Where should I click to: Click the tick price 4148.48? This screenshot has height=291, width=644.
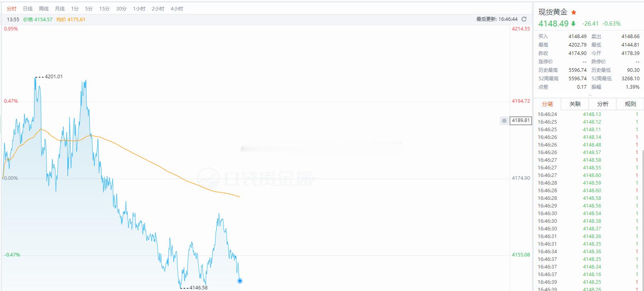[592, 145]
